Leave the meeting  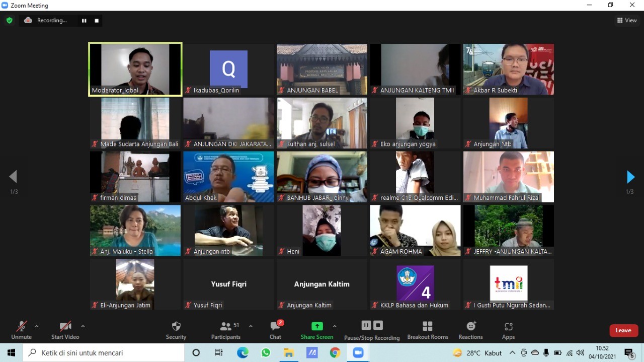pyautogui.click(x=623, y=330)
